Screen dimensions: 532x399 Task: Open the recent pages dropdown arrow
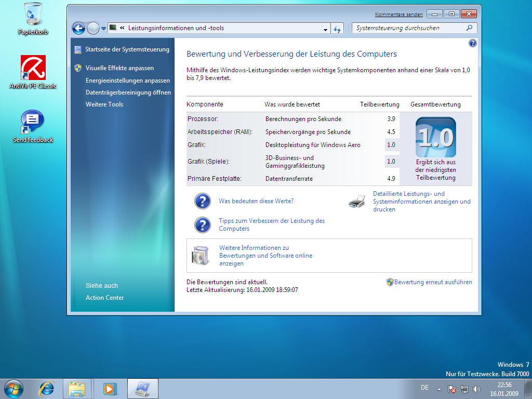(104, 29)
